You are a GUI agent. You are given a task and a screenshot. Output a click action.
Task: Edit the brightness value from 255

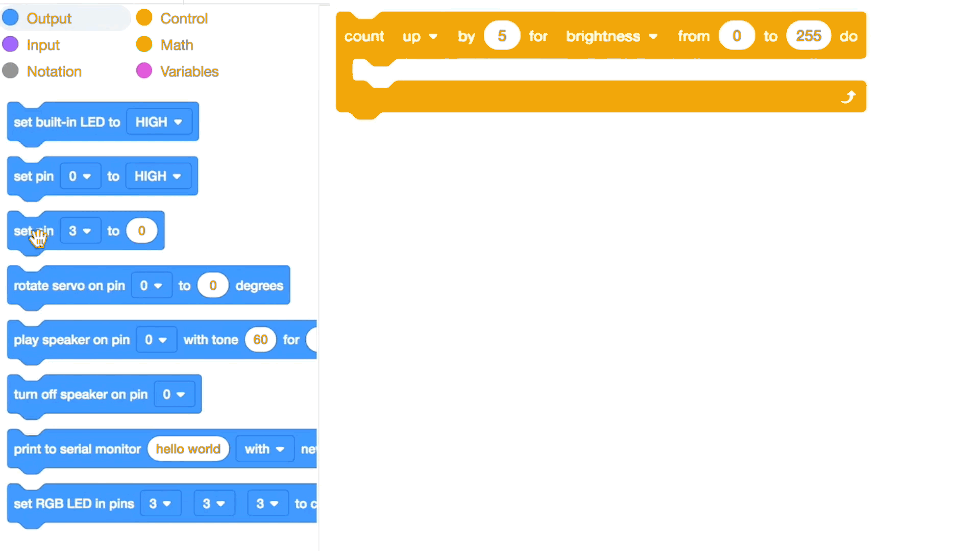807,36
